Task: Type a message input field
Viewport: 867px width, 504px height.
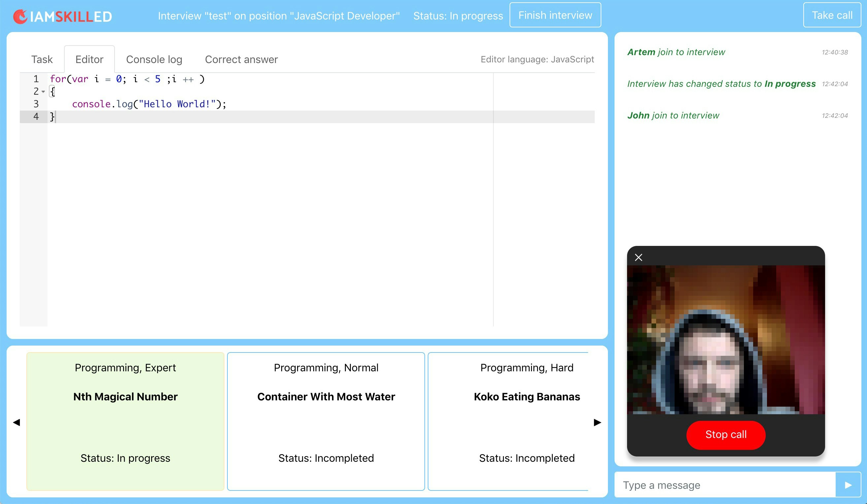Action: coord(724,485)
